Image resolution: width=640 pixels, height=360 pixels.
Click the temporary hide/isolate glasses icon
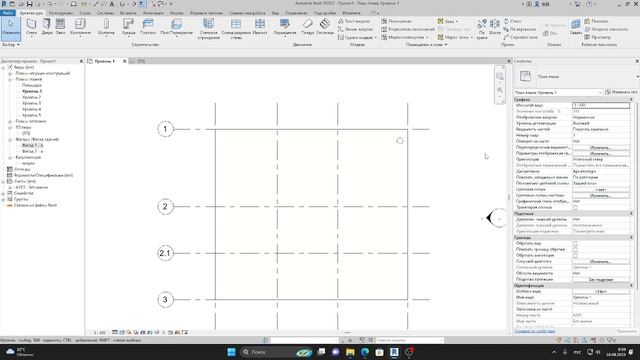(156, 332)
